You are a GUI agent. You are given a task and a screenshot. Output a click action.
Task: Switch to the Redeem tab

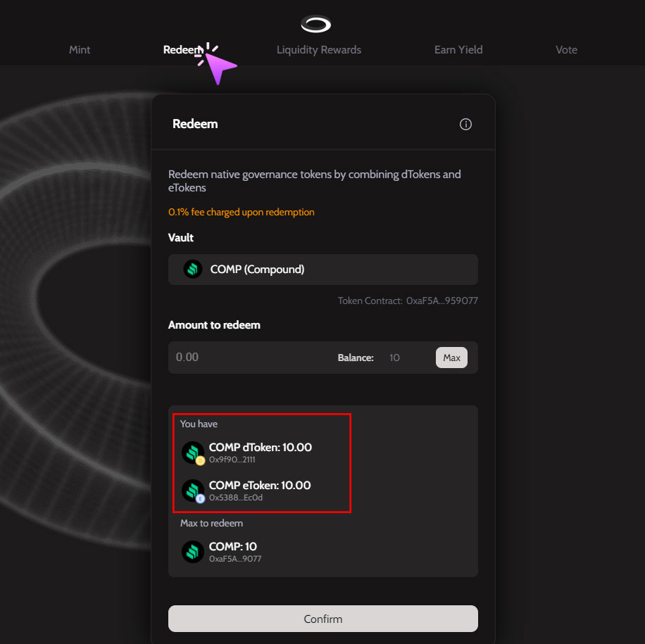[x=183, y=50]
